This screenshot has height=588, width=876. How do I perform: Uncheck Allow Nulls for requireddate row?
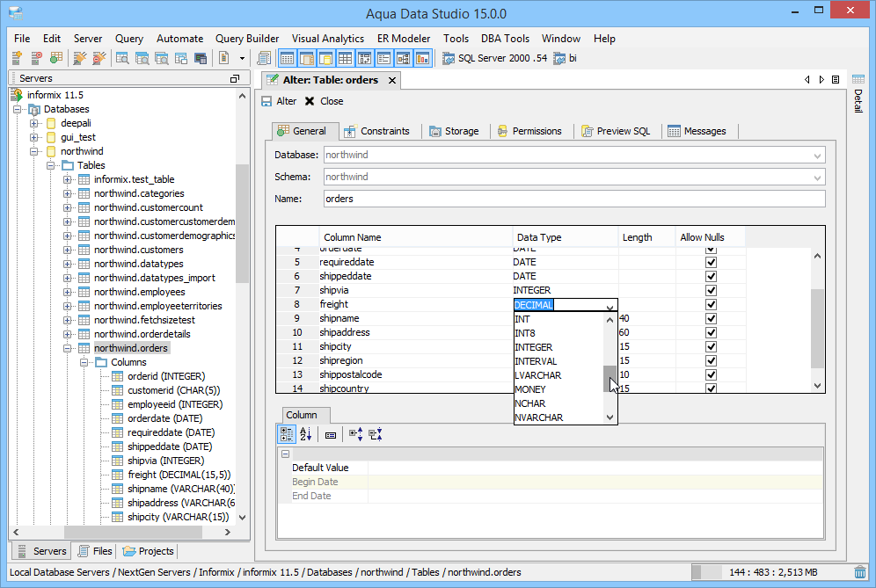pyautogui.click(x=711, y=262)
